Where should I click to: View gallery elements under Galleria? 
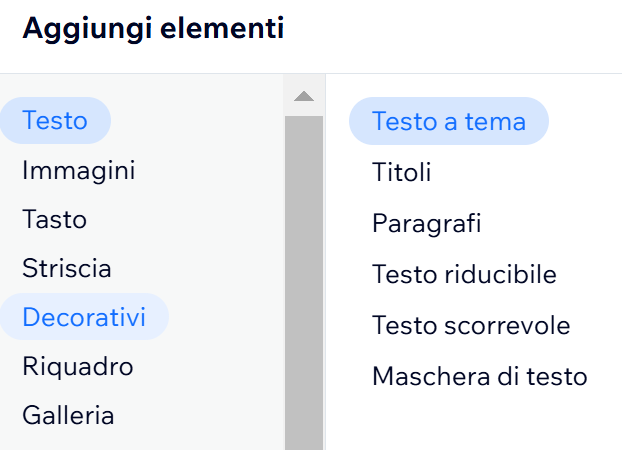[x=68, y=415]
